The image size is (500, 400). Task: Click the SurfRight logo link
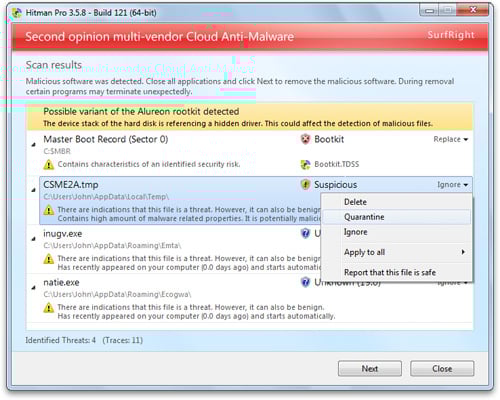click(451, 35)
